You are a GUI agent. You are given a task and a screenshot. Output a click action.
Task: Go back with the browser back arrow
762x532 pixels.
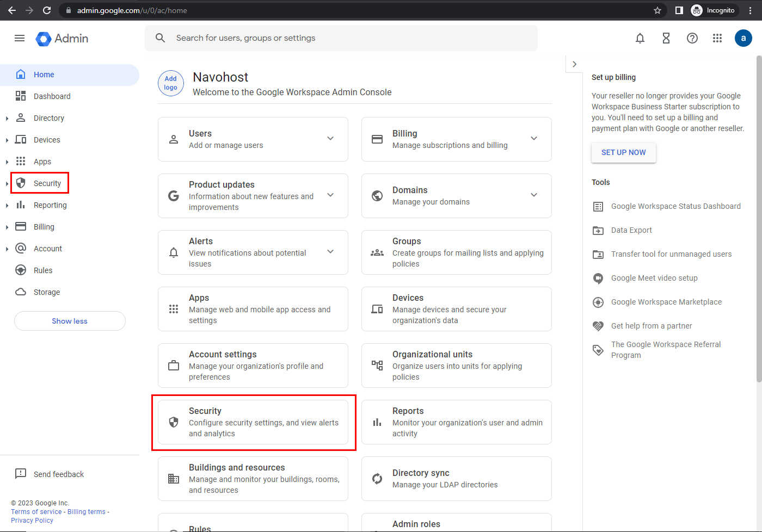pos(12,10)
